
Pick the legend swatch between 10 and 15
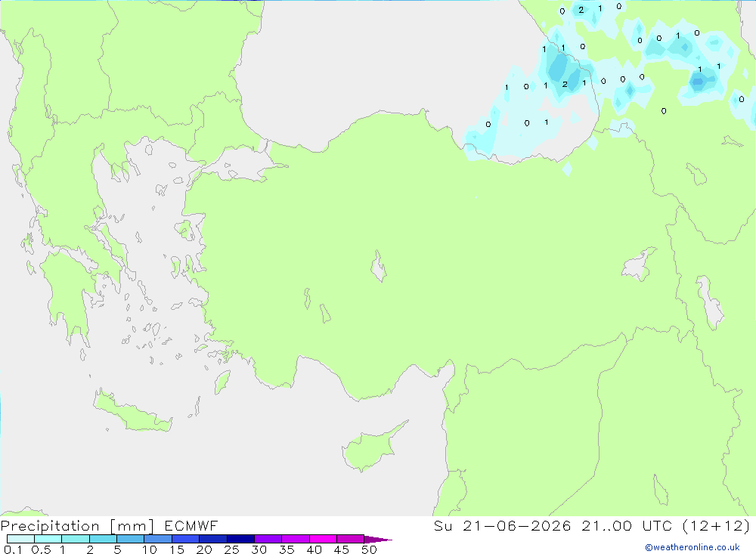(158, 539)
